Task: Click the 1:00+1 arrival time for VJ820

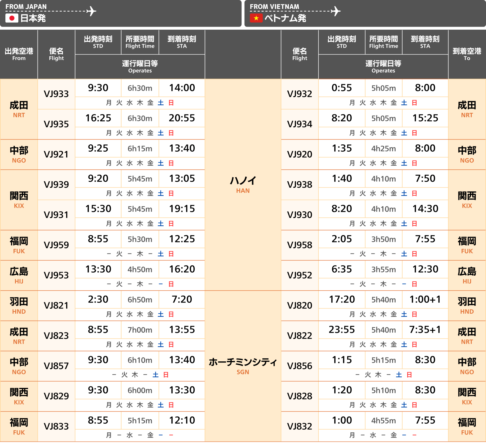Action: coord(425,300)
